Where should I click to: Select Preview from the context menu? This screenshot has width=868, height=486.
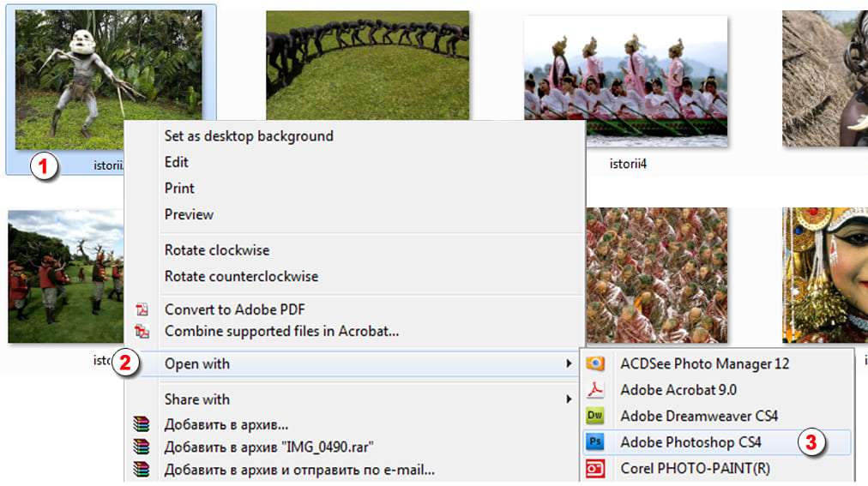point(189,214)
